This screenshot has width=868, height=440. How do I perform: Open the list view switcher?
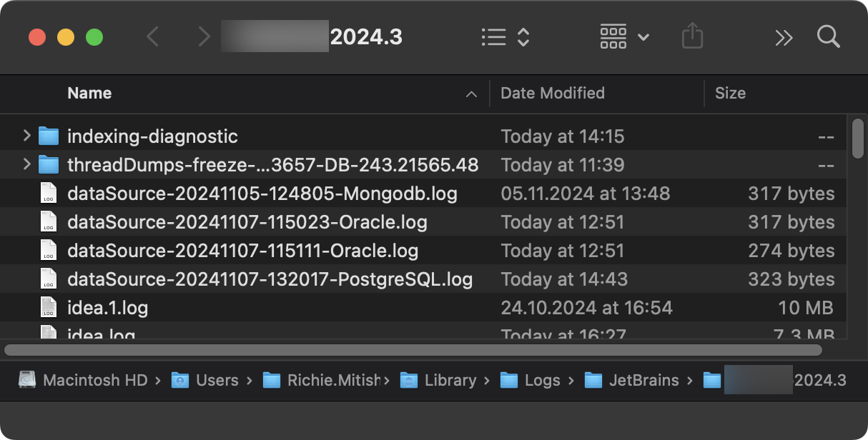pyautogui.click(x=505, y=37)
